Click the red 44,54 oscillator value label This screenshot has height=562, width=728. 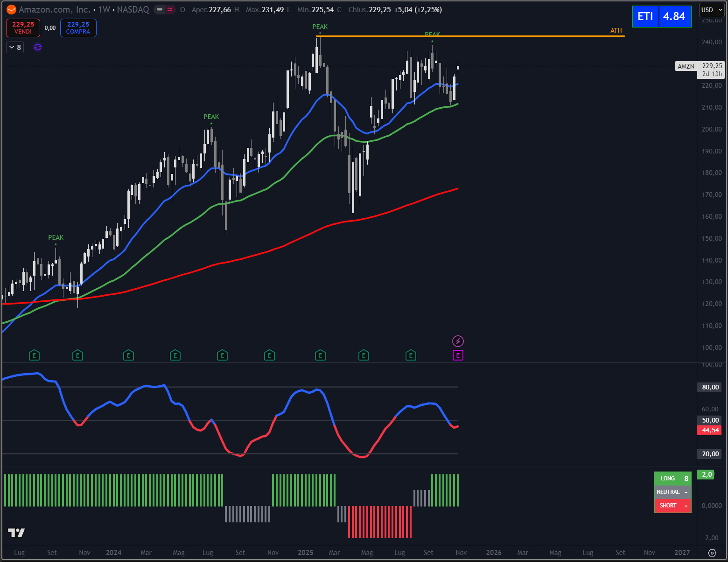pos(710,430)
